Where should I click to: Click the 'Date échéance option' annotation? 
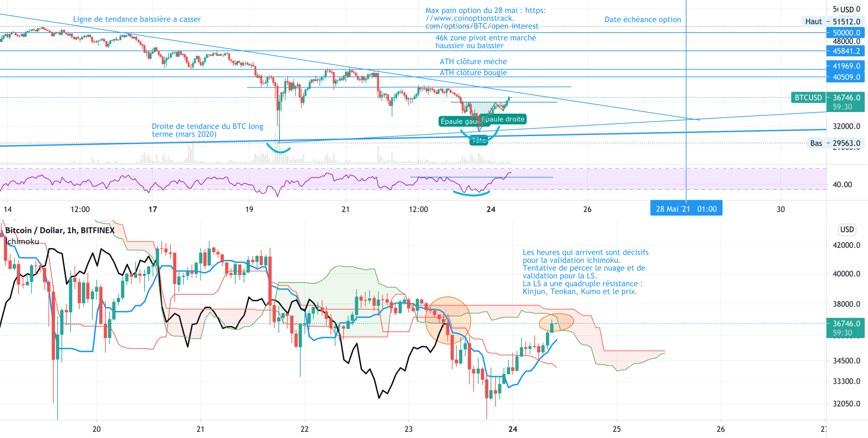[x=643, y=20]
